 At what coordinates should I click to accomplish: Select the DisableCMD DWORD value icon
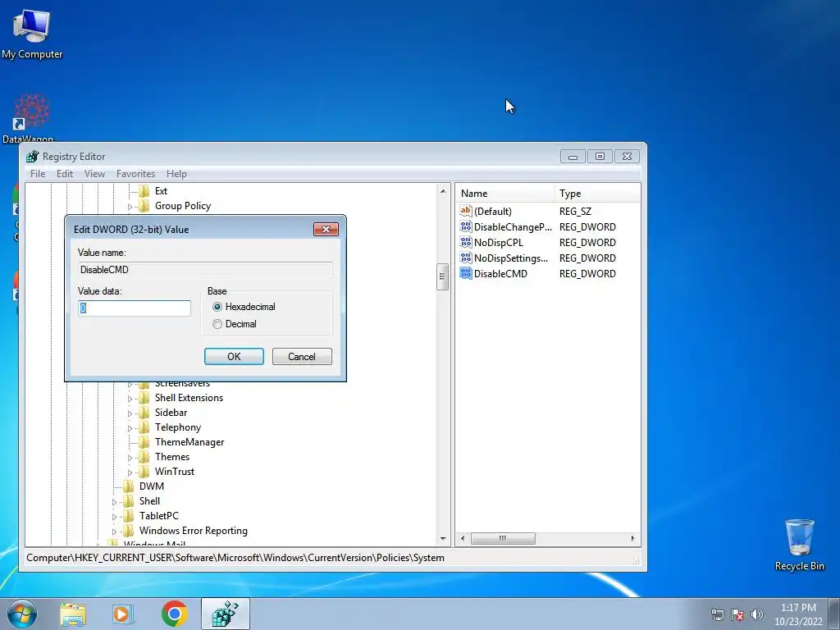[466, 273]
